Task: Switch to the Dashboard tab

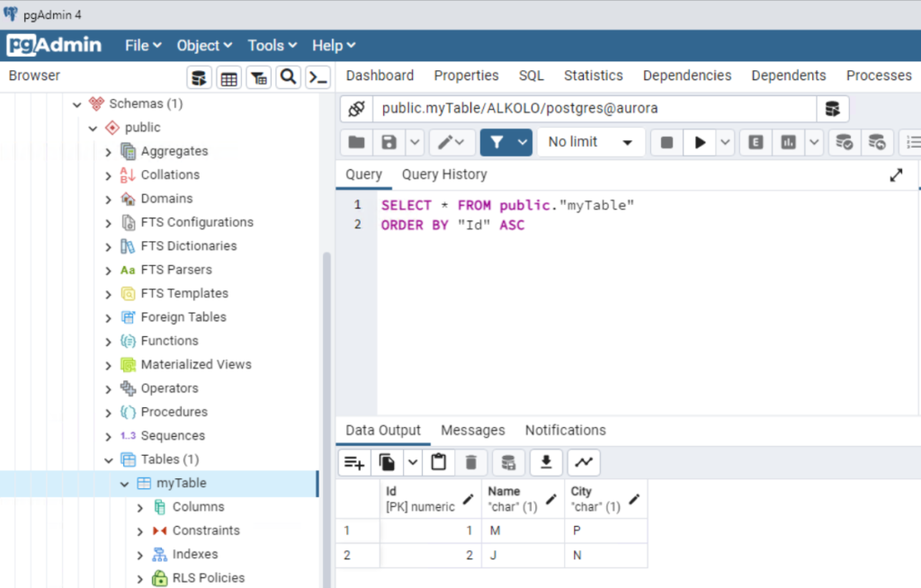Action: (380, 76)
